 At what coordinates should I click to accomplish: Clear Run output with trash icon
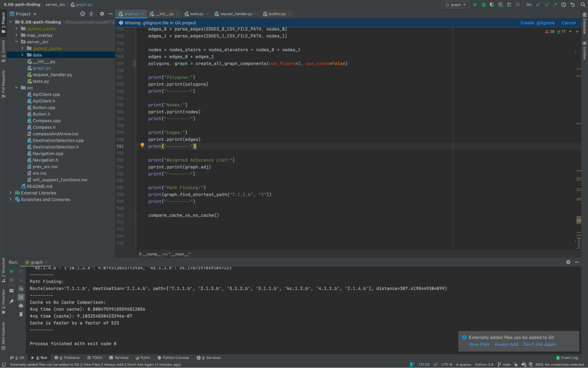21,314
